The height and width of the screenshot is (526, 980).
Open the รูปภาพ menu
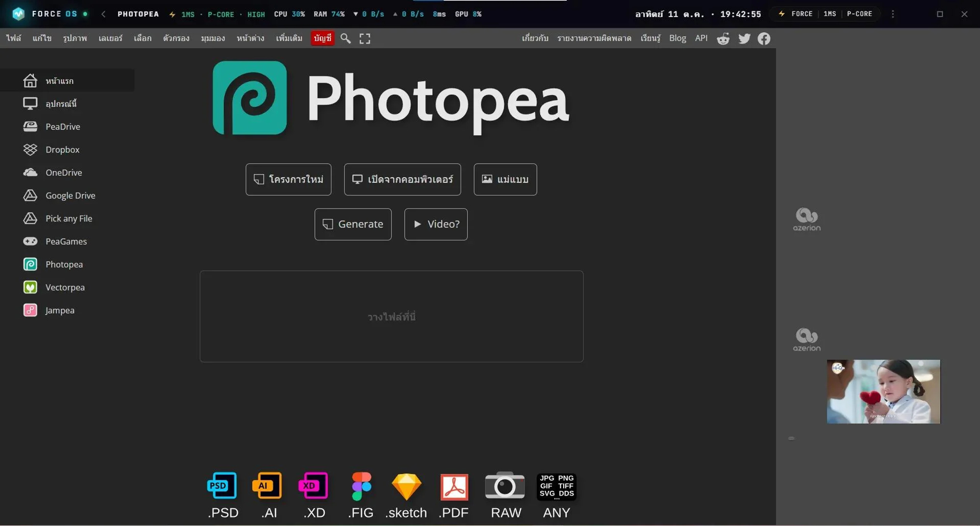click(x=75, y=38)
